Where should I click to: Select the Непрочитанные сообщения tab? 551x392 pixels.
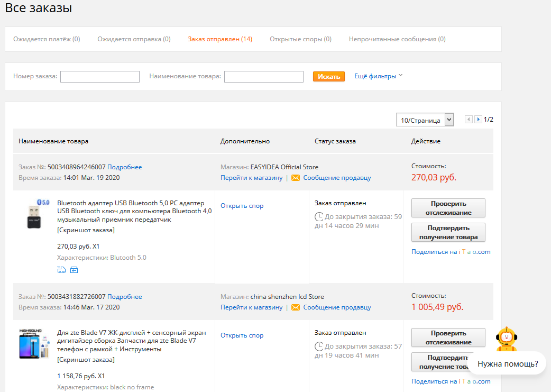pyautogui.click(x=397, y=39)
